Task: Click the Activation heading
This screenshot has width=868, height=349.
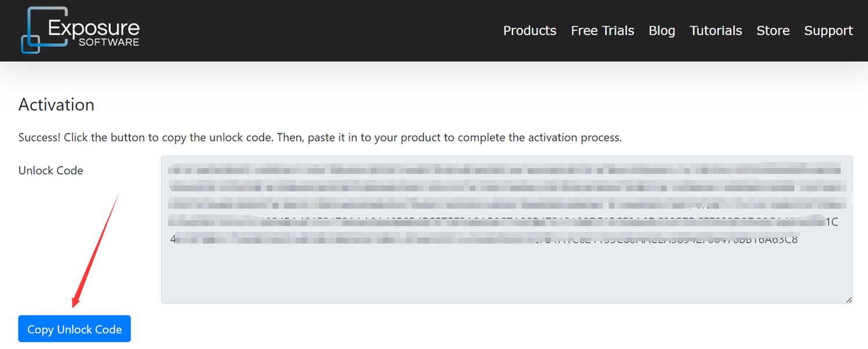Action: pos(56,105)
